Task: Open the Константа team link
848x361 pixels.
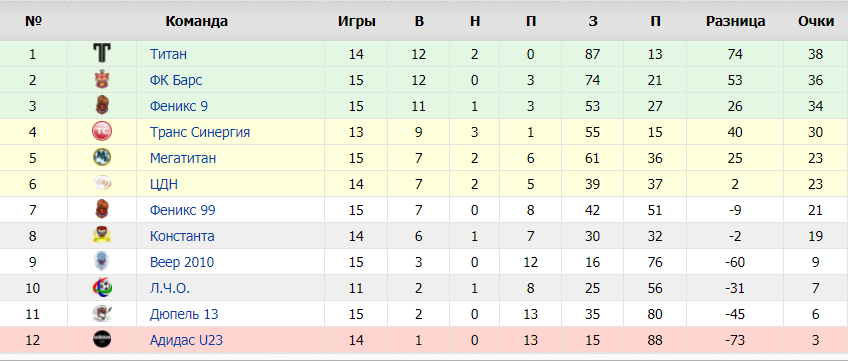Action: pos(182,236)
